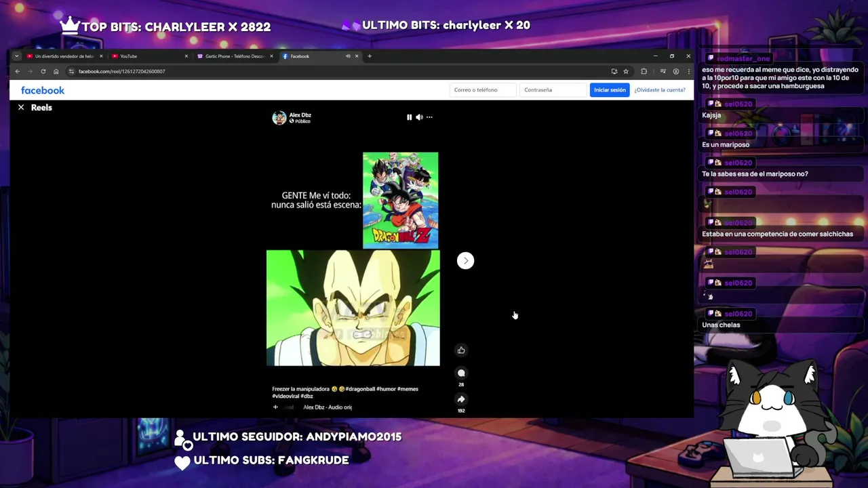Screen dimensions: 868x488
Task: Click 'Reels' heading text
Action: tap(41, 107)
